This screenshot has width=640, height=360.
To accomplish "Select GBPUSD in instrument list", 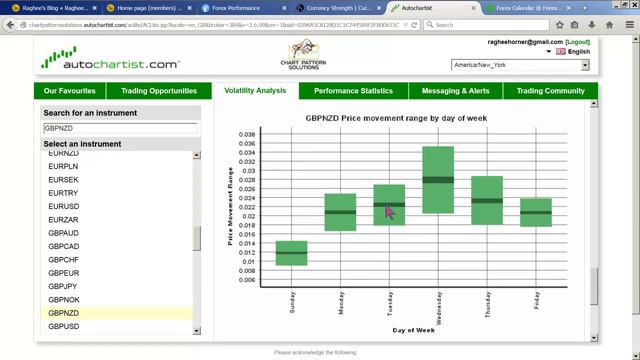I will [x=116, y=327].
